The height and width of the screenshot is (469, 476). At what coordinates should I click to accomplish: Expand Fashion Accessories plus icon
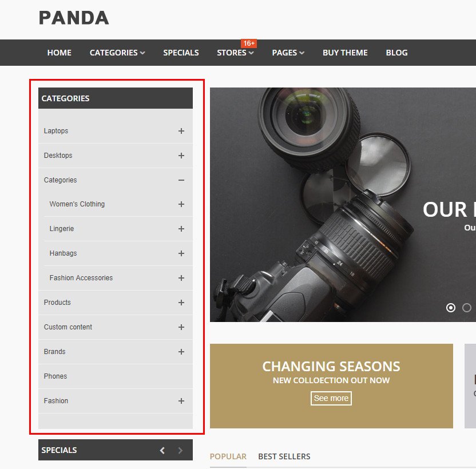(x=181, y=278)
